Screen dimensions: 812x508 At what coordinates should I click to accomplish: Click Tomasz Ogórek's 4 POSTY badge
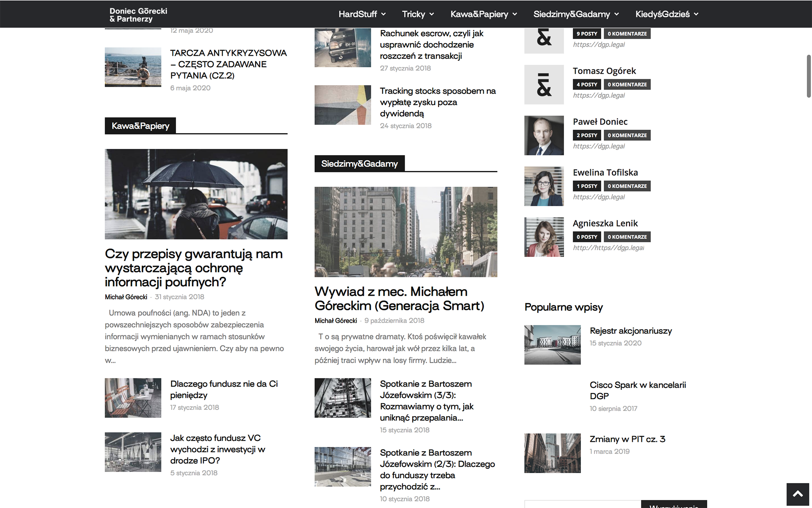[x=587, y=85]
